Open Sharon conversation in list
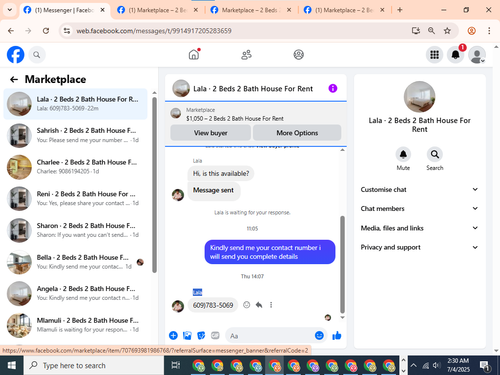Viewport: 500px width, 375px height. [75, 230]
